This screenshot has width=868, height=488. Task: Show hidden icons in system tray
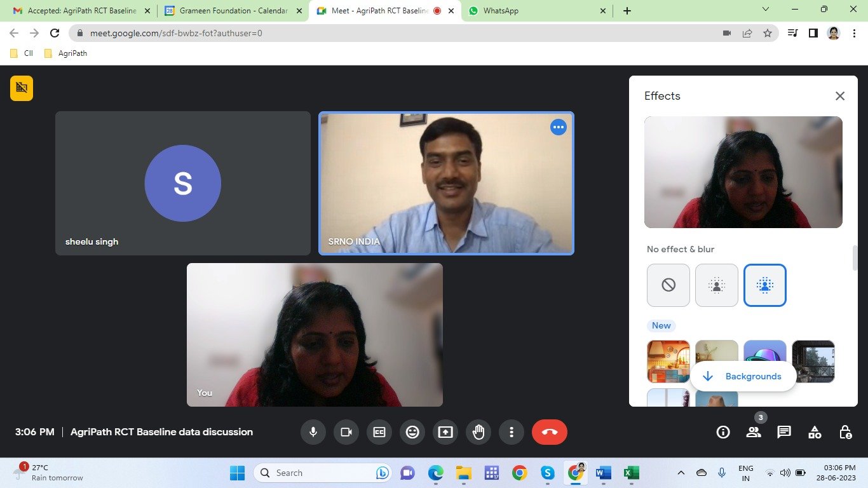tap(681, 473)
